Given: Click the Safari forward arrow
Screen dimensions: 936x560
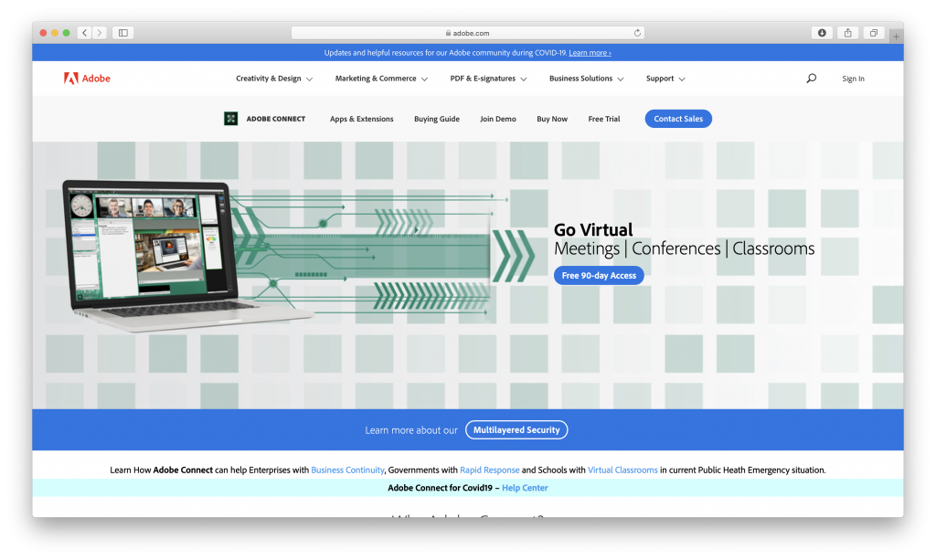Looking at the screenshot, I should pyautogui.click(x=100, y=33).
